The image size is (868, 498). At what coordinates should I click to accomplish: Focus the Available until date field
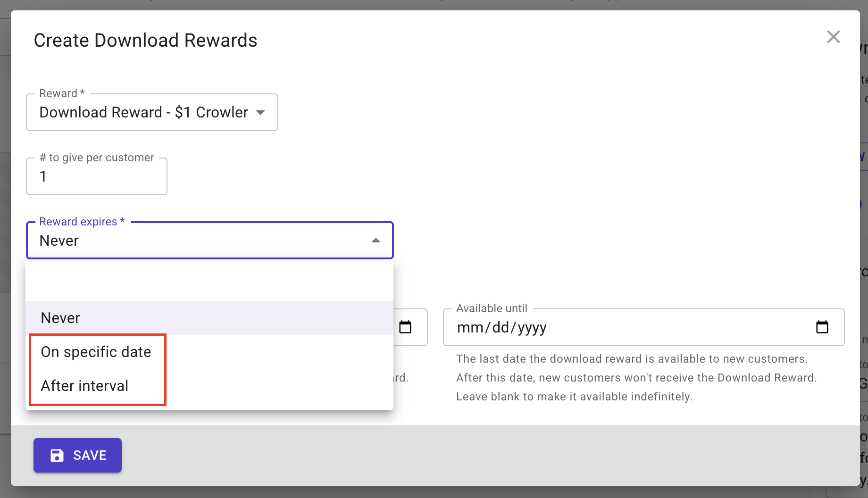[632, 327]
